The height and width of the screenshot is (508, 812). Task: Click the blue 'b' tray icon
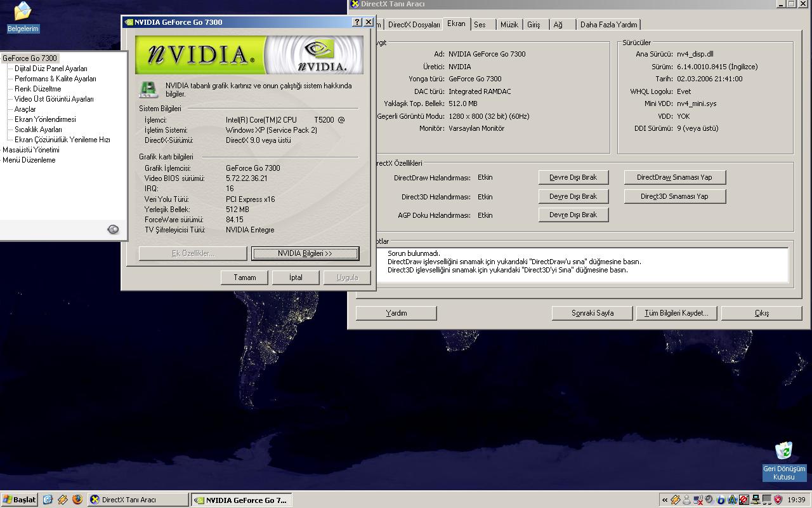point(721,500)
